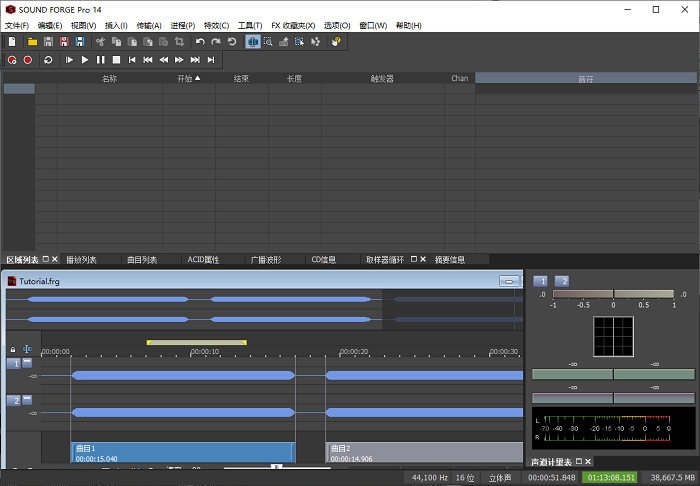The width and height of the screenshot is (700, 486).
Task: Toggle the channel 2 button in meters panel
Action: (x=561, y=281)
